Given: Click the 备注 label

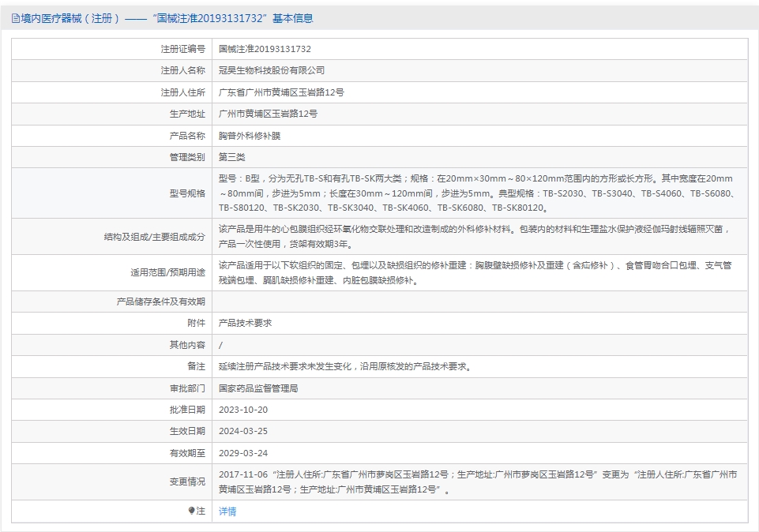Looking at the screenshot, I should coord(196,366).
